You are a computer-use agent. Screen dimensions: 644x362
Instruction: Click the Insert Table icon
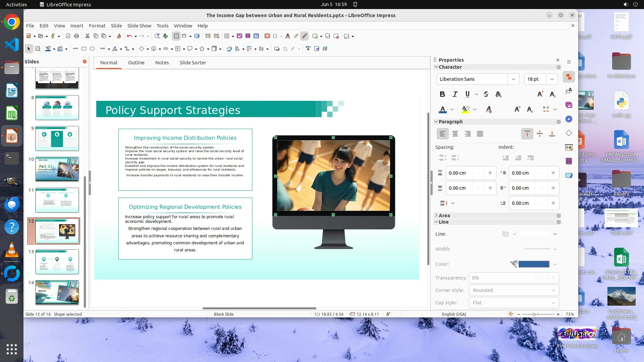click(227, 36)
